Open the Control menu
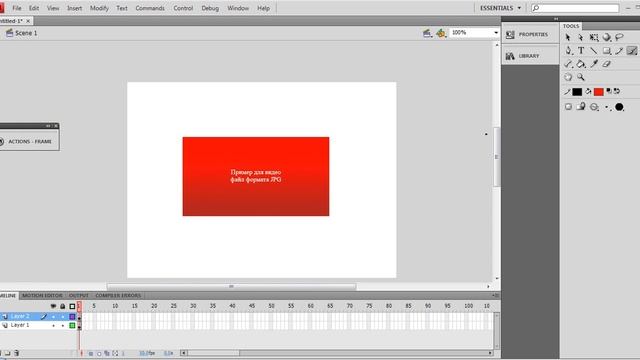The width and height of the screenshot is (640, 360). pos(183,8)
